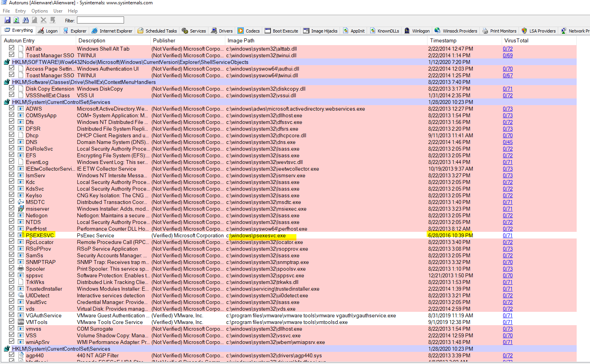The width and height of the screenshot is (590, 364).
Task: Click the UI0Detect gear icon
Action: (x=21, y=295)
